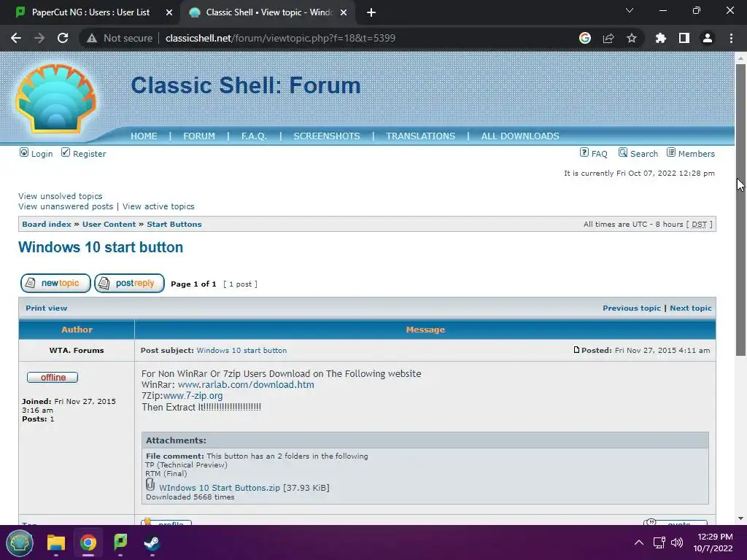Show hidden tray icons chevron
The image size is (747, 560).
point(639,542)
